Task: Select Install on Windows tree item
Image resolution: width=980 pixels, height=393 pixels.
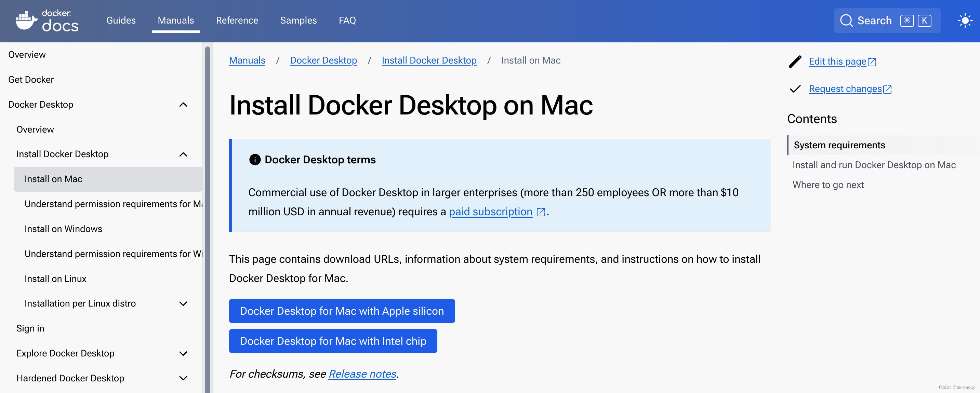Action: [63, 228]
